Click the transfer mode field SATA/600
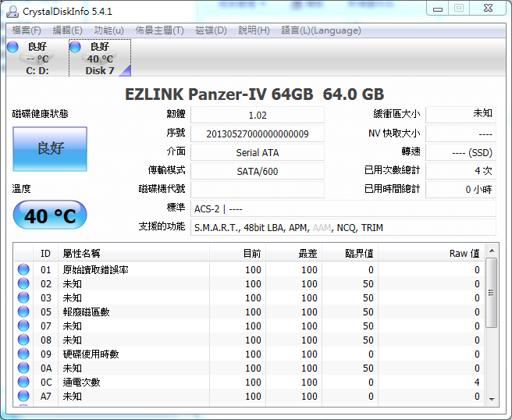The image size is (512, 420). coord(258,171)
